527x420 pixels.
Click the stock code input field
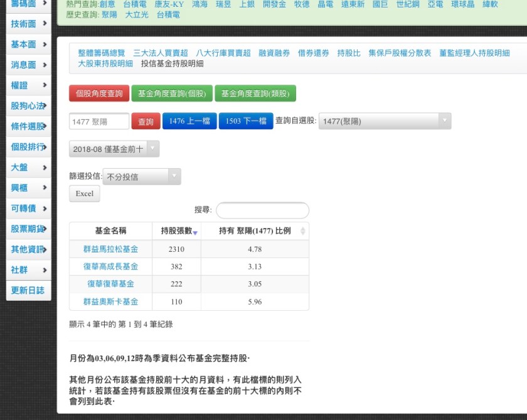coord(98,122)
